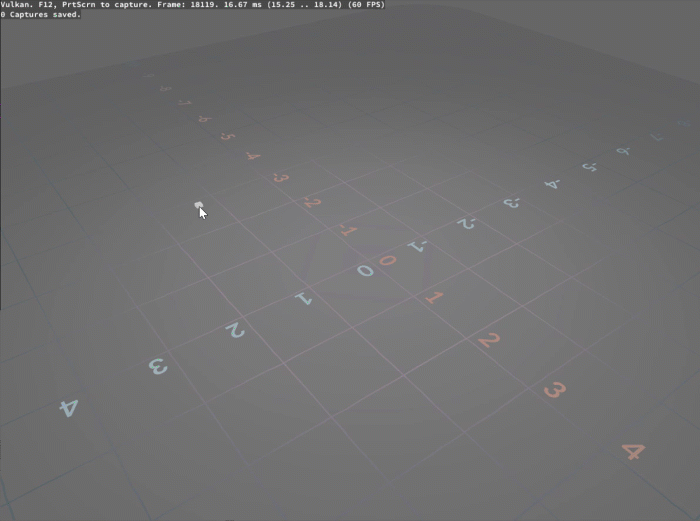Click the blue "-5" grid label
700x521 pixels.
click(x=590, y=167)
